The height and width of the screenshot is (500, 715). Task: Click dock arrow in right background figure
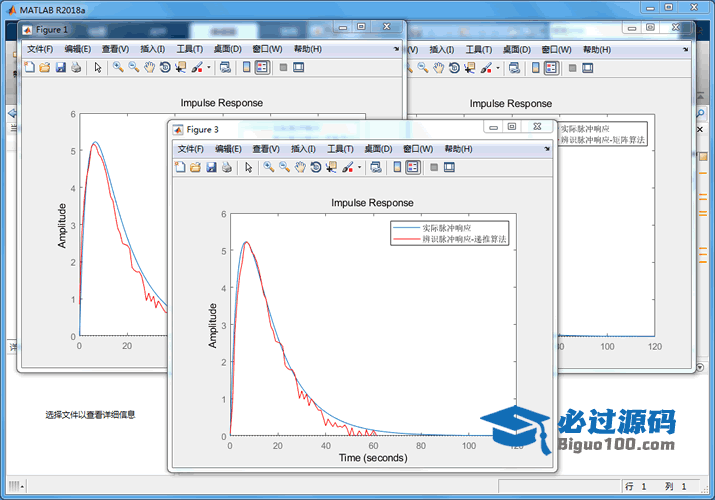tap(686, 49)
